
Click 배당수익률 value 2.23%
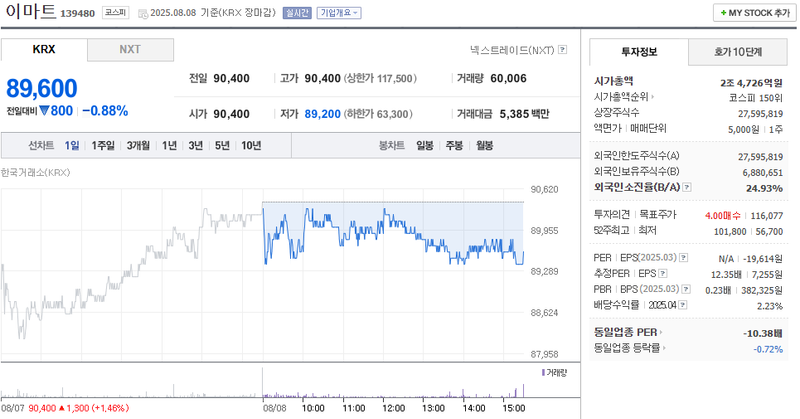[770, 306]
